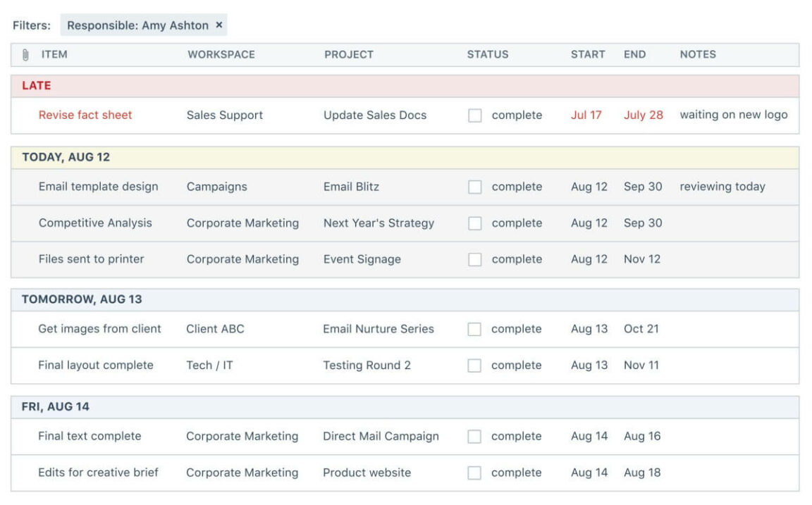This screenshot has height=505, width=812.
Task: Collapse the TODAY, AUG 12 section
Action: click(x=64, y=155)
